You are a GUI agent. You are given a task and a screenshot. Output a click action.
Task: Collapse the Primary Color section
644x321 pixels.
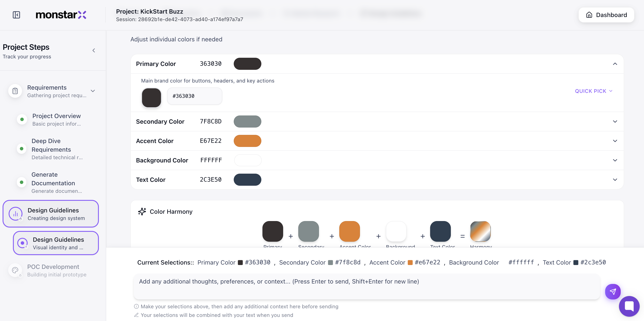click(x=615, y=64)
